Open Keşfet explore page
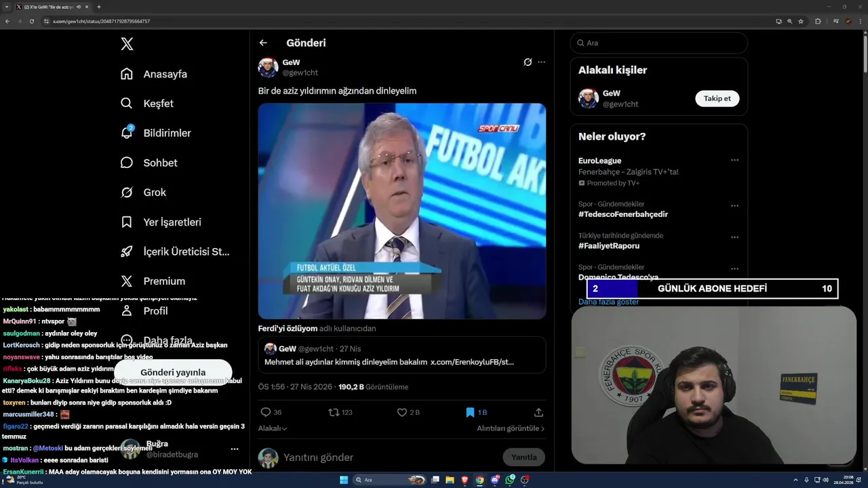Image resolution: width=868 pixels, height=488 pixels. click(x=147, y=104)
